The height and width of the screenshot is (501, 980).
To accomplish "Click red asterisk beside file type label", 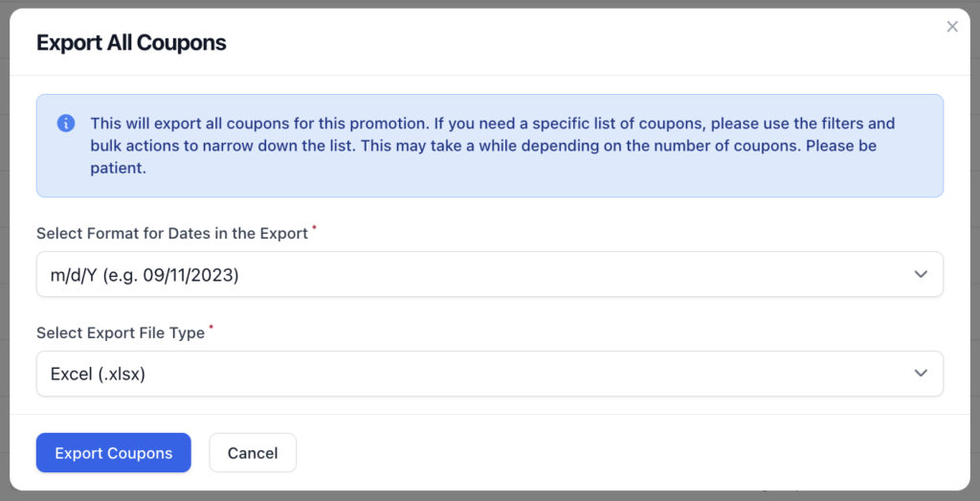I will click(x=212, y=329).
